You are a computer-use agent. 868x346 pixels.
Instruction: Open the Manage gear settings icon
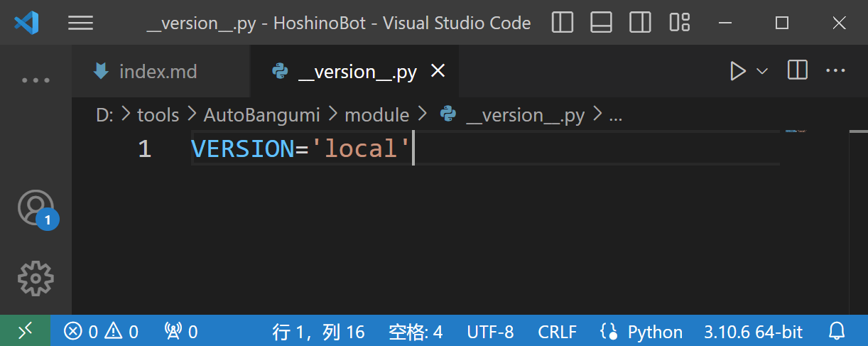(x=36, y=279)
